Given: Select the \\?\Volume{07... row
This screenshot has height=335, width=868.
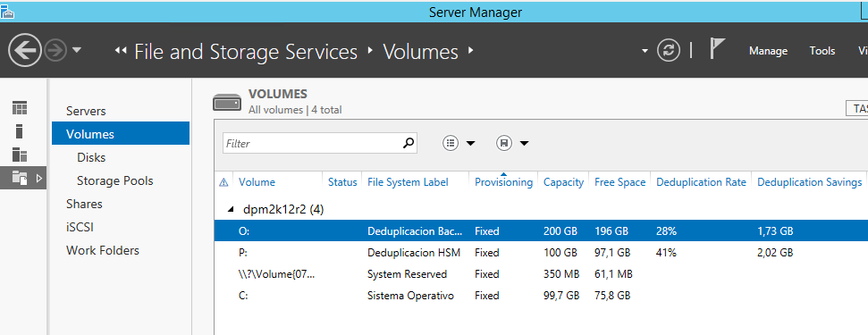Looking at the screenshot, I should tap(541, 274).
